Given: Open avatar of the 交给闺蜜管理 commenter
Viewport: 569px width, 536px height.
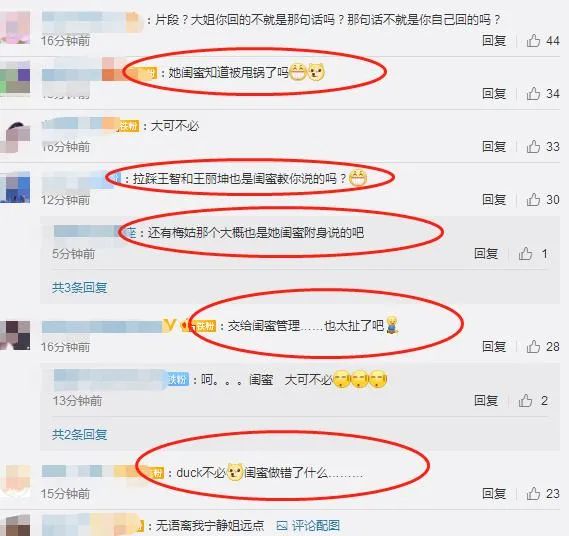Looking at the screenshot, I should coord(15,335).
